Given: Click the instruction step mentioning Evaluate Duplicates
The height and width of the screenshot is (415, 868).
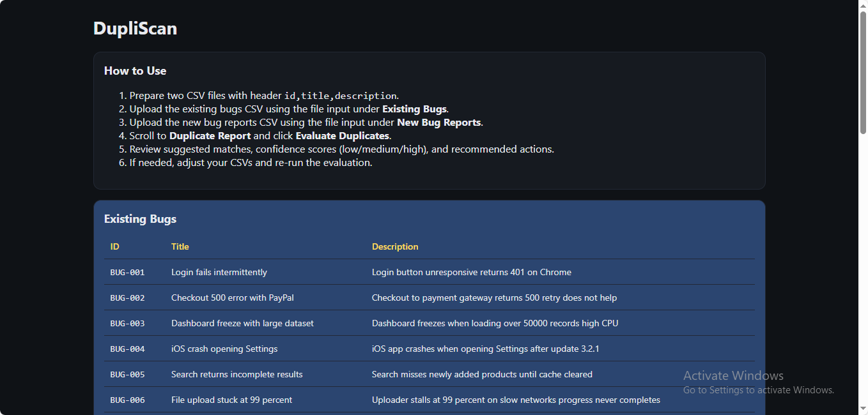Looking at the screenshot, I should (260, 136).
